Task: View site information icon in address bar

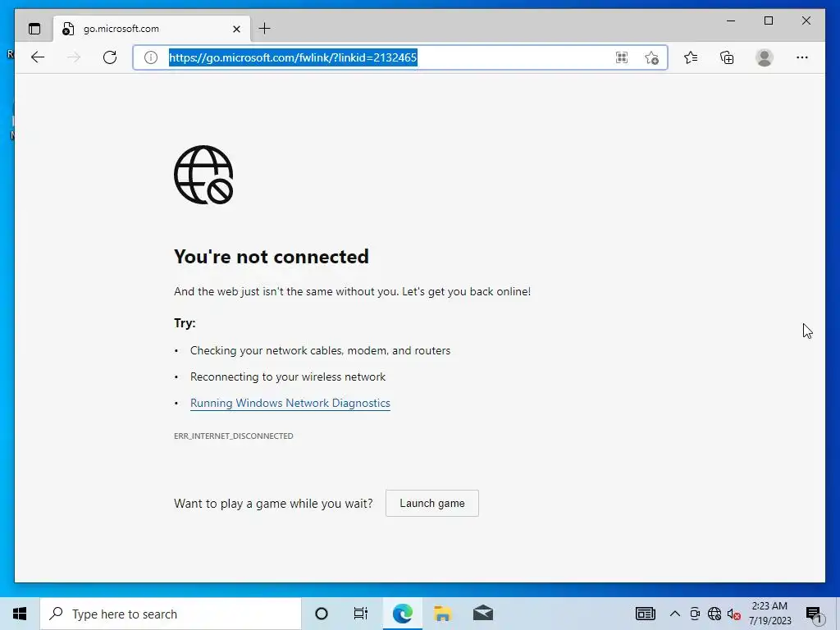Action: [x=151, y=57]
